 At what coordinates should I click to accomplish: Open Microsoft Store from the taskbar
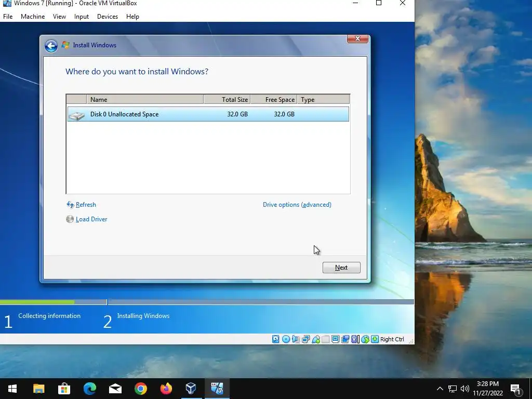pyautogui.click(x=64, y=389)
